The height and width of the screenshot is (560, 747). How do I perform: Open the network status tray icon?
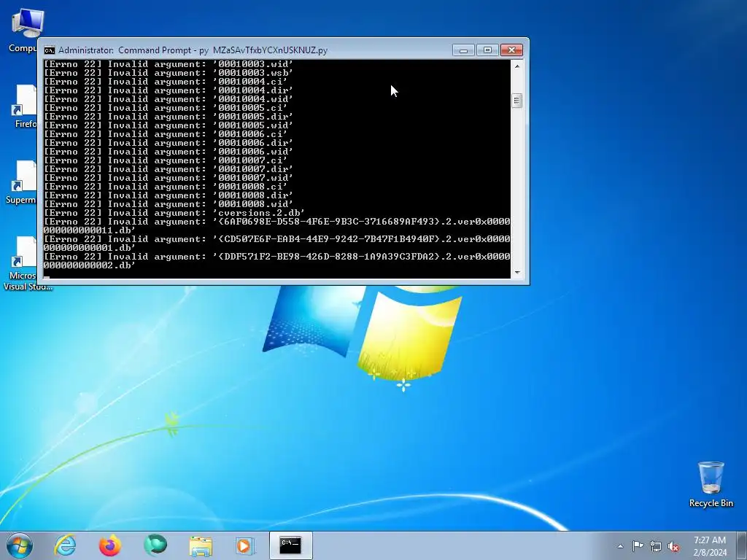pyautogui.click(x=656, y=546)
